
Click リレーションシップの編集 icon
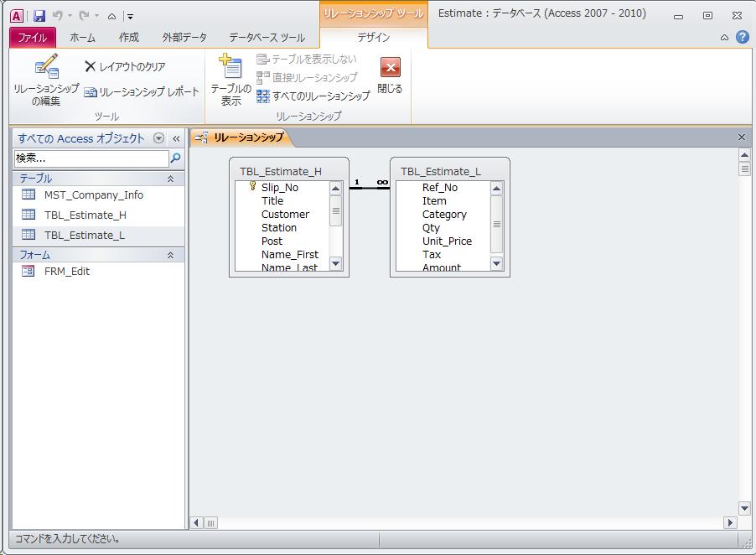click(46, 80)
